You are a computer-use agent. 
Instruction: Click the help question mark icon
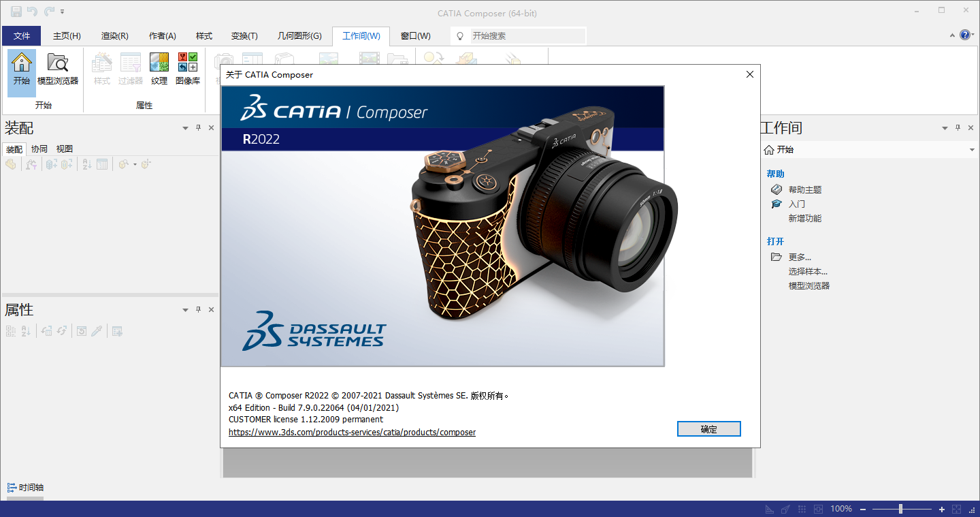click(965, 35)
